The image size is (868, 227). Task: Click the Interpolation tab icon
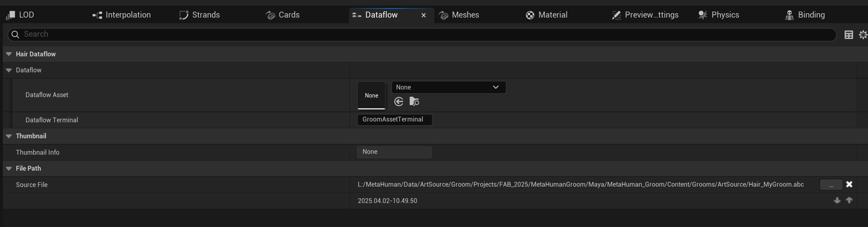click(x=97, y=15)
